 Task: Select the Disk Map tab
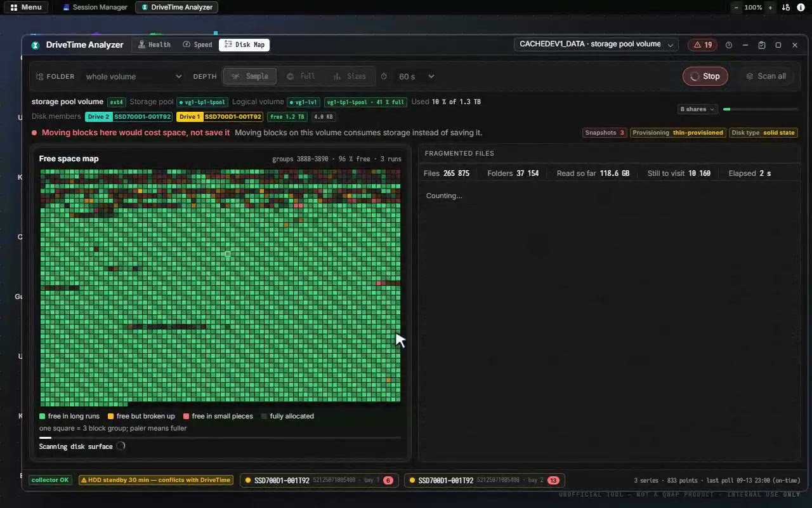(x=244, y=45)
